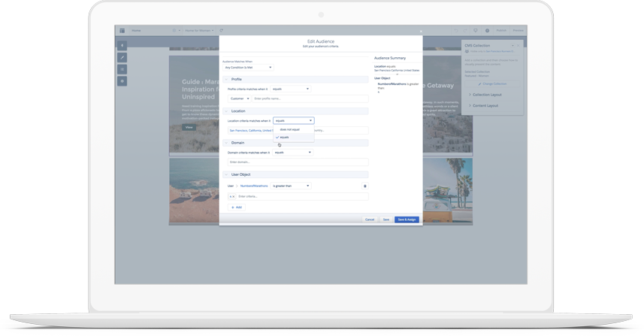Open the Page Structure list icon
The image size is (644, 336).
122,69
